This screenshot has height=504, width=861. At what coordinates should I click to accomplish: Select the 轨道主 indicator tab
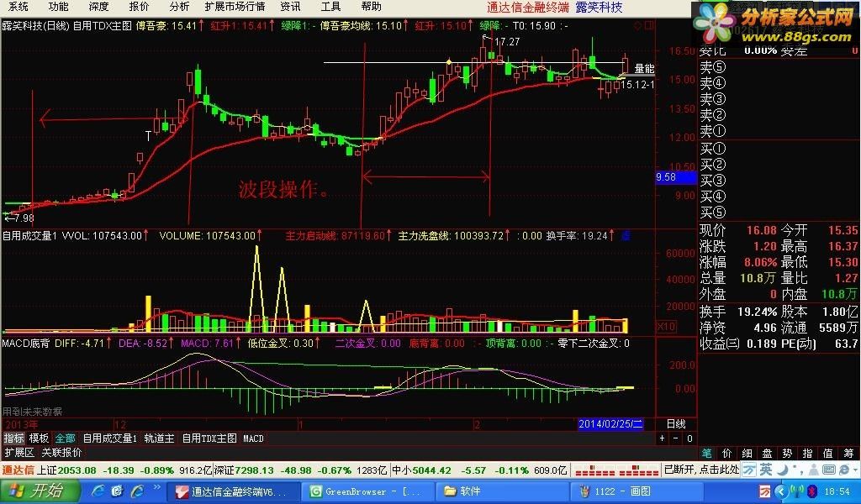pyautogui.click(x=159, y=438)
